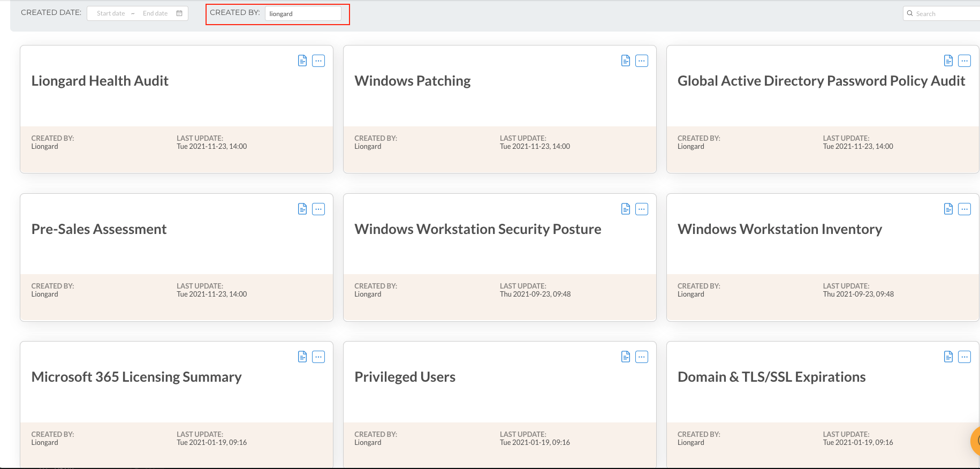Open ellipsis menu on Windows Patching card

pos(642,60)
